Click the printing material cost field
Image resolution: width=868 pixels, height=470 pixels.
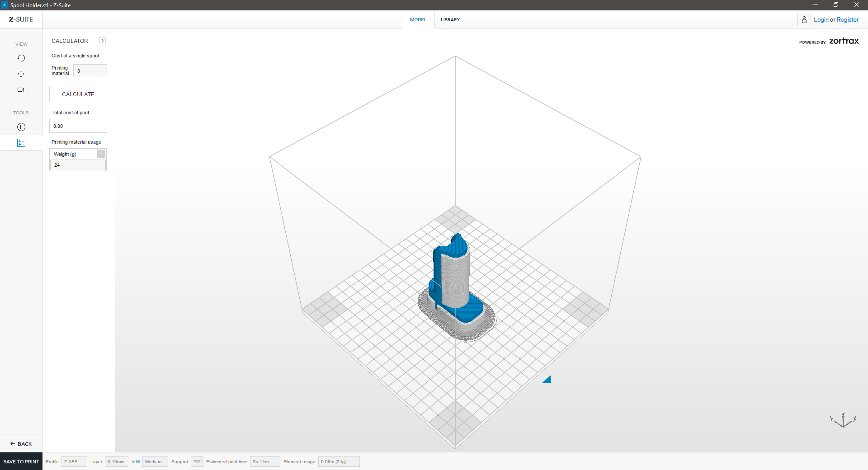[90, 71]
